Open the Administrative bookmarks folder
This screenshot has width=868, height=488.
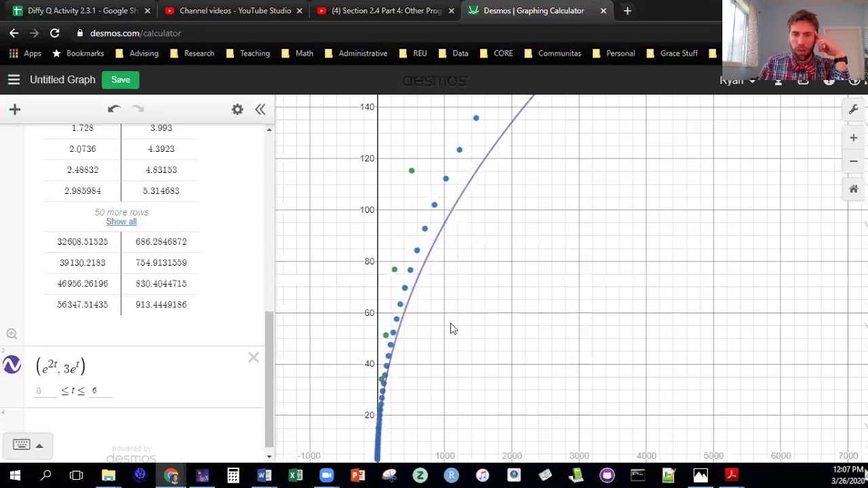(x=356, y=53)
